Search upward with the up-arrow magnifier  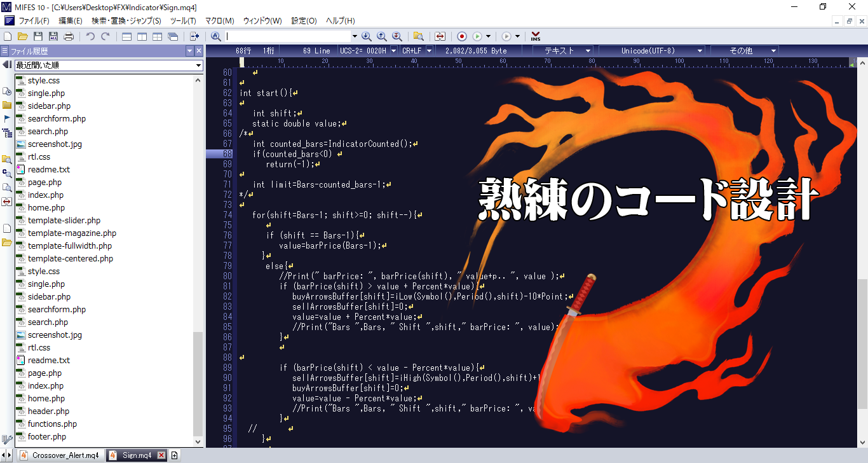tap(382, 37)
